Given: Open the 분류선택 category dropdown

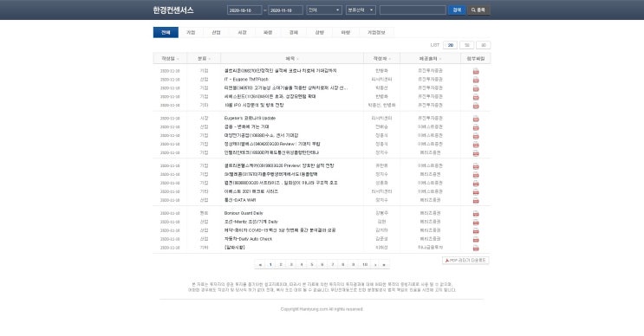Looking at the screenshot, I should click(x=361, y=10).
